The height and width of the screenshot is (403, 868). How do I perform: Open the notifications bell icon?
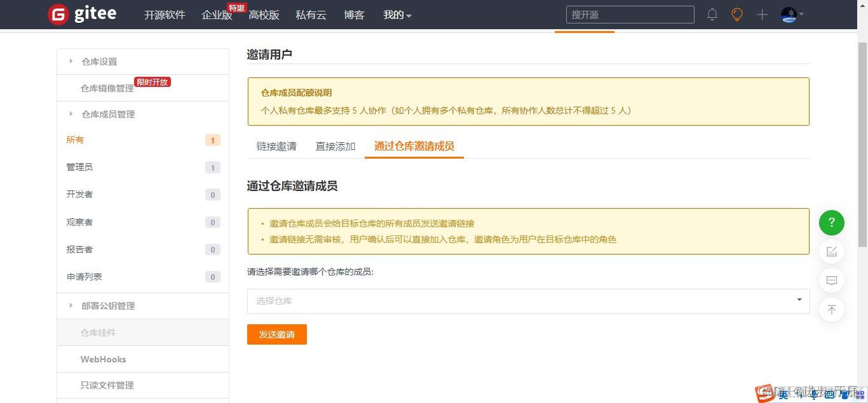coord(712,14)
